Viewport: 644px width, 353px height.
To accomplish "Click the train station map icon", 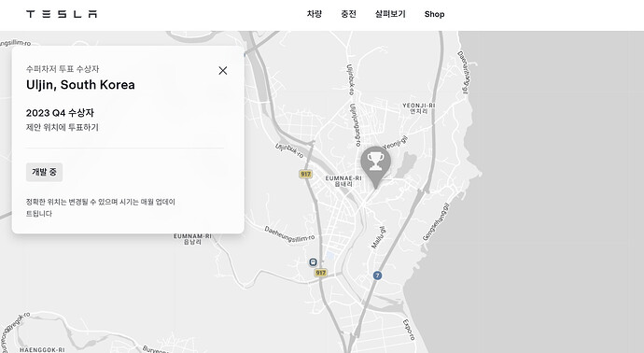I will pos(313,261).
